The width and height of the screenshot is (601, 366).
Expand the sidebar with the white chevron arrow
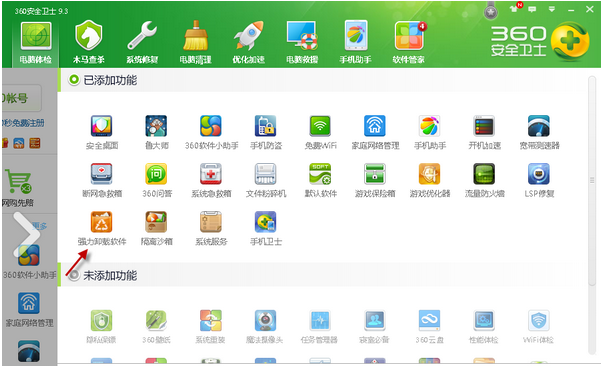coord(26,234)
